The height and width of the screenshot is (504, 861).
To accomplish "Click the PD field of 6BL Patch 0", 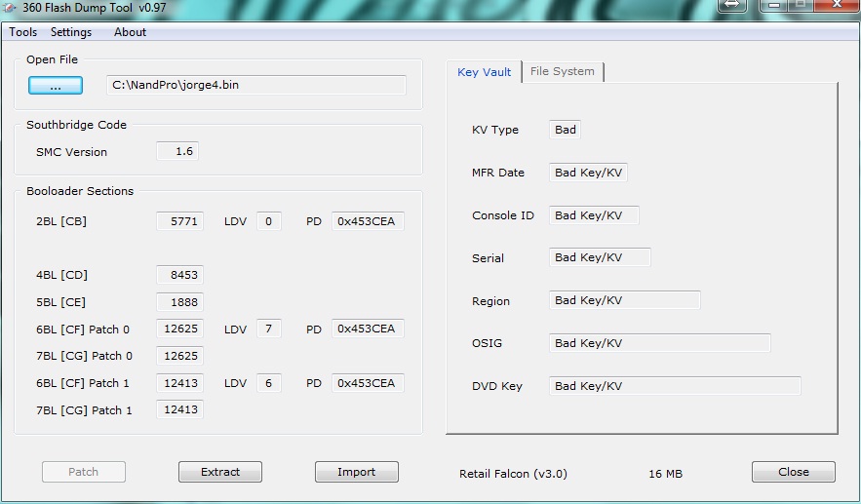I will point(368,329).
